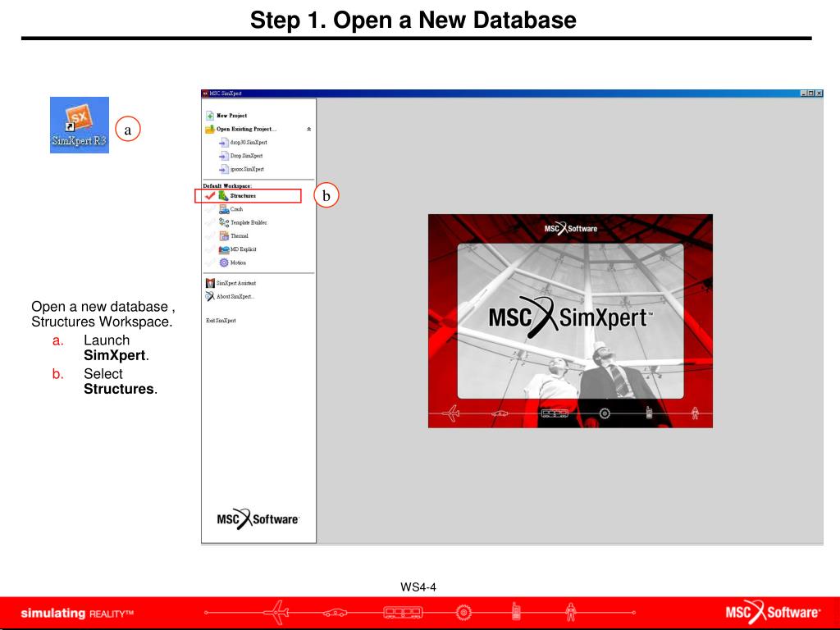
Task: Click the New Project icon
Action: [210, 116]
